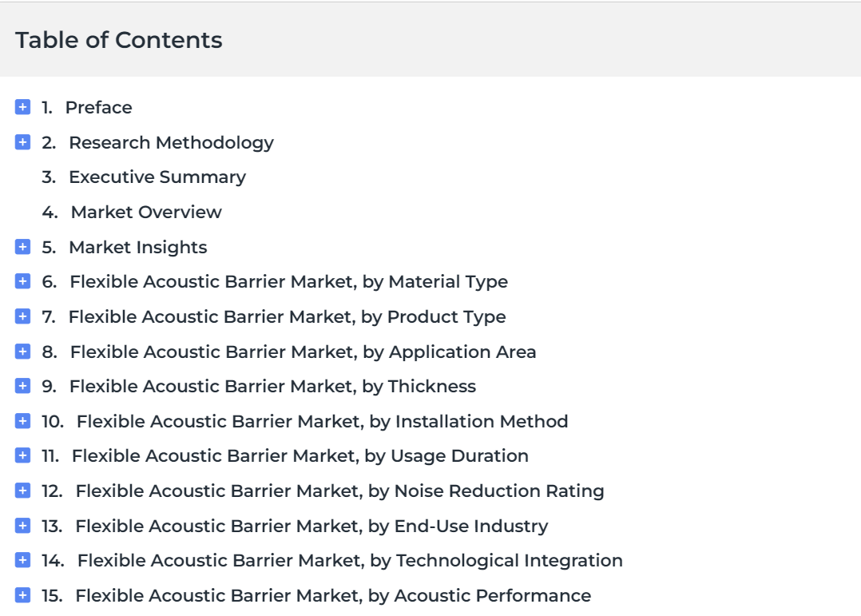Expand the by Application Area chapter

tap(22, 351)
